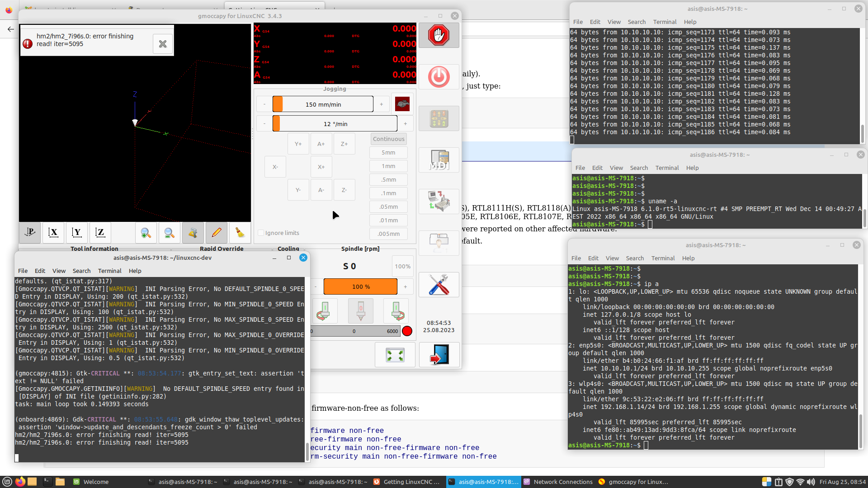Click the spindle stop icon

pos(361,311)
